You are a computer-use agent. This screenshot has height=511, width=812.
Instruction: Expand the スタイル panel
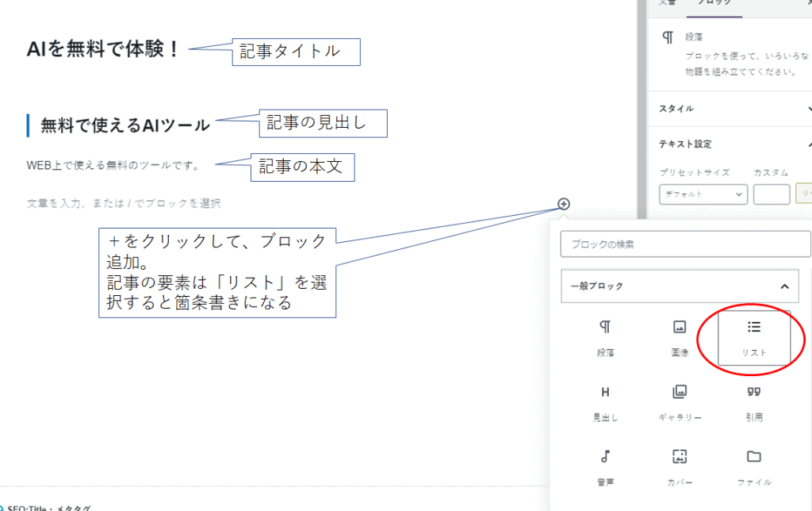coord(808,109)
